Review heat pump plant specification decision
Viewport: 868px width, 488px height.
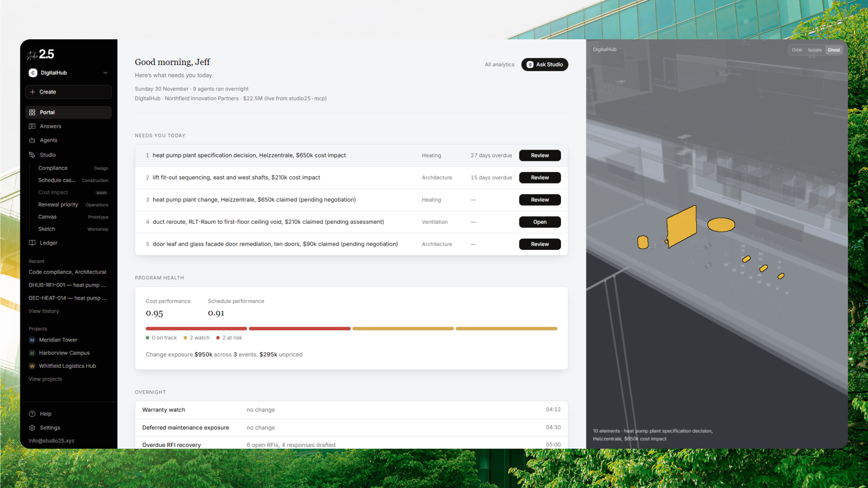click(540, 155)
